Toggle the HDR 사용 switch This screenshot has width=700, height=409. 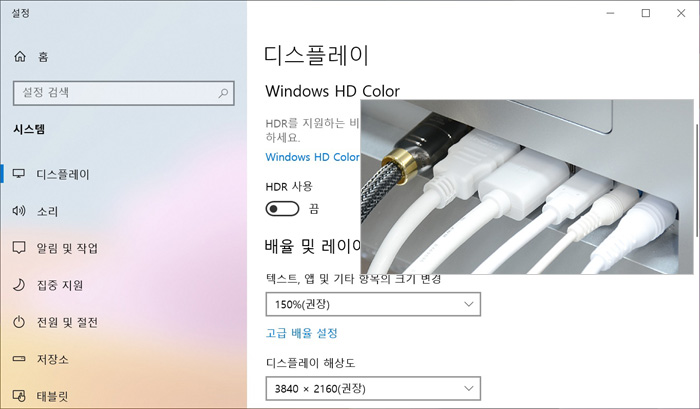pyautogui.click(x=282, y=209)
